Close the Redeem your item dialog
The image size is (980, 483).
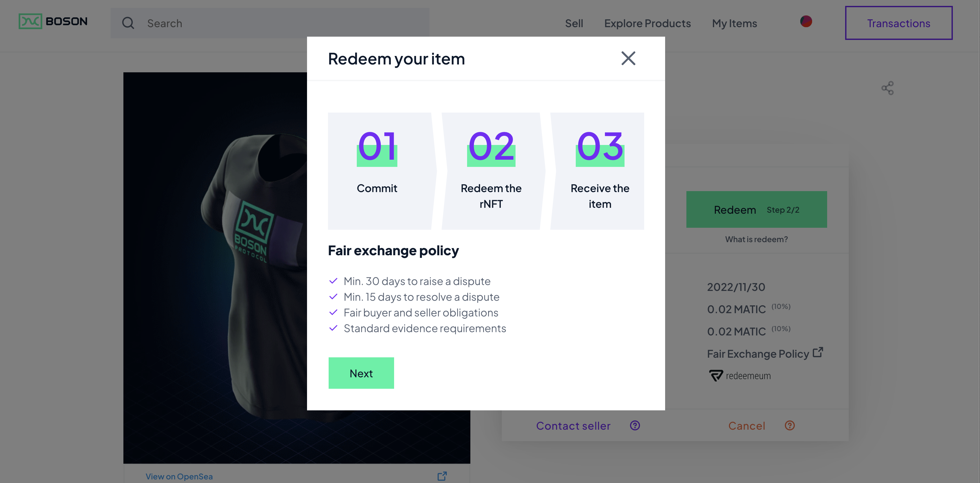628,59
